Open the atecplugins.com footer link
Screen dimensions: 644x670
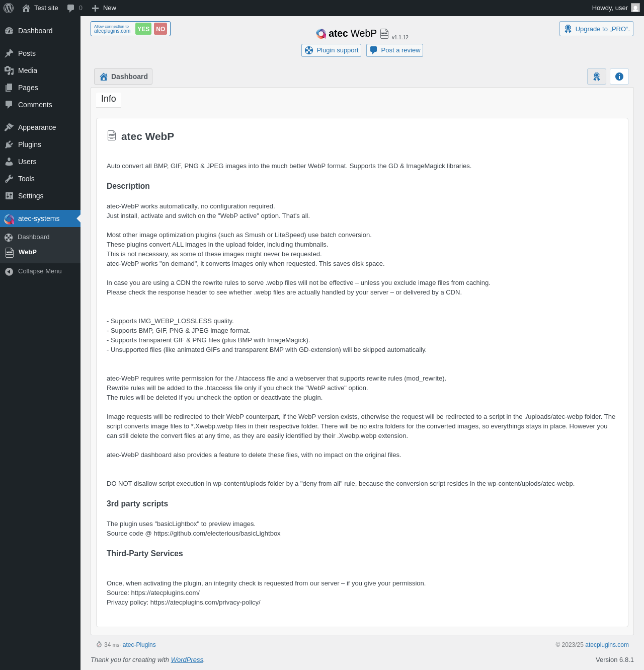[607, 645]
